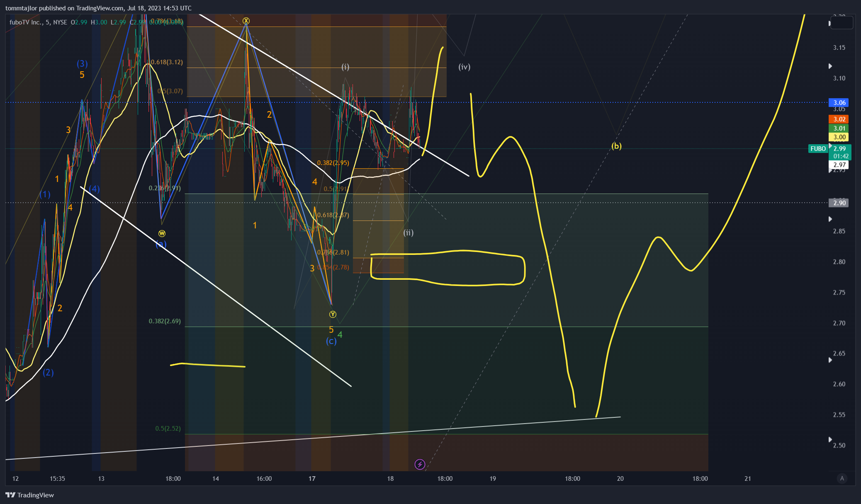Click the blue (2) wave label
This screenshot has width=861, height=504.
pos(48,372)
